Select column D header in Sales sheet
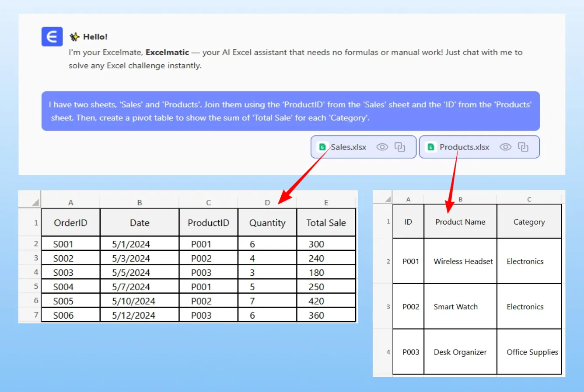This screenshot has width=584, height=392. tap(267, 202)
